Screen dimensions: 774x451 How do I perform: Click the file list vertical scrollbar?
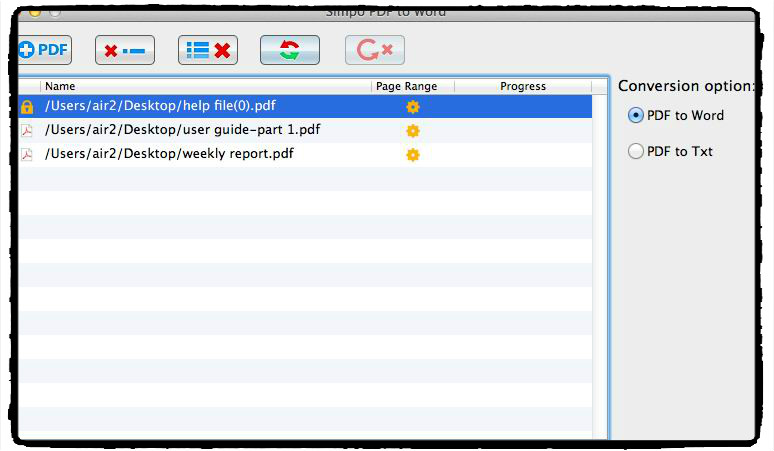[600, 266]
